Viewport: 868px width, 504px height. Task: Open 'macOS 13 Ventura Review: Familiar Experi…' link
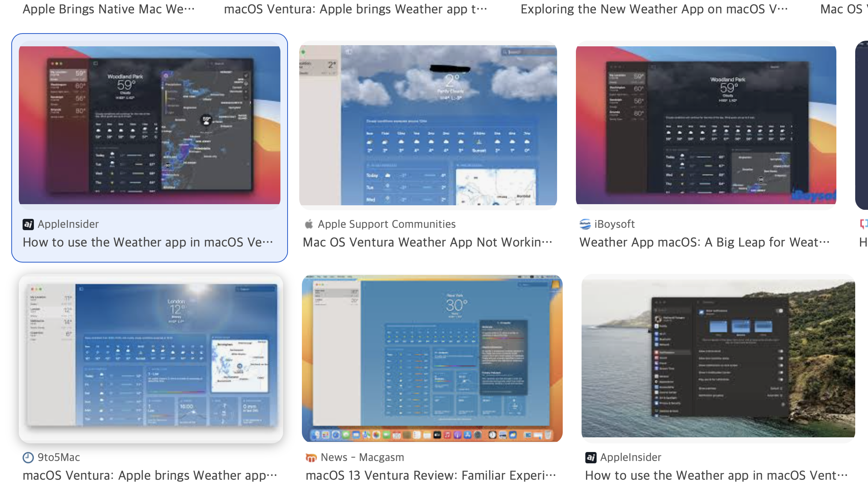tap(431, 476)
